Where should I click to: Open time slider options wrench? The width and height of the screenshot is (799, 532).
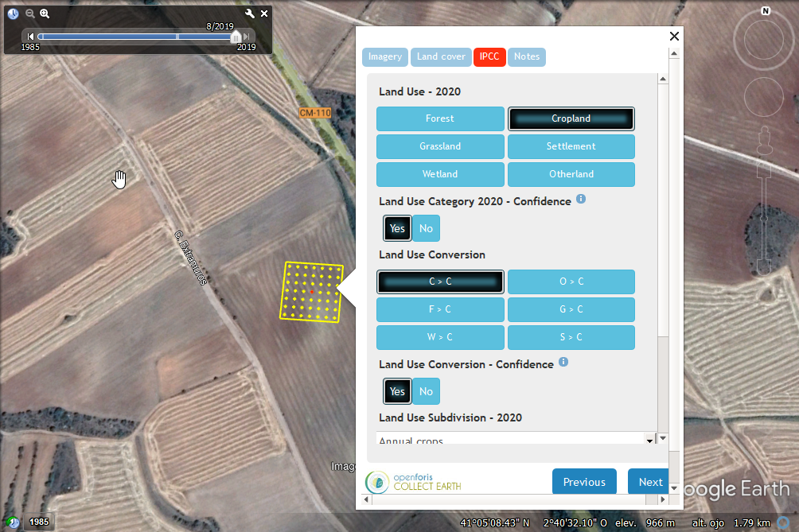[249, 14]
